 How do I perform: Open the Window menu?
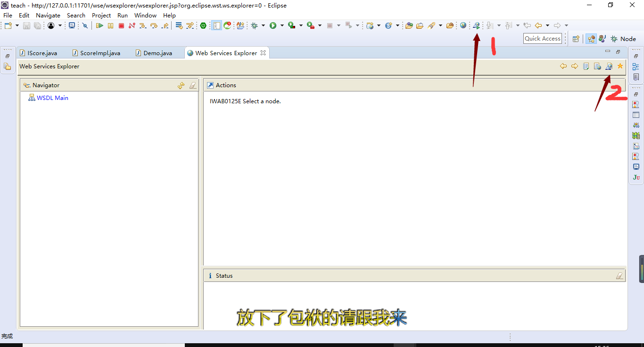(145, 15)
